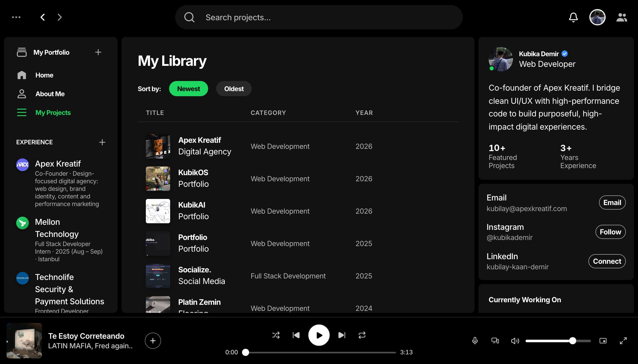Open connect to device icon
The height and width of the screenshot is (364, 638).
(x=495, y=341)
